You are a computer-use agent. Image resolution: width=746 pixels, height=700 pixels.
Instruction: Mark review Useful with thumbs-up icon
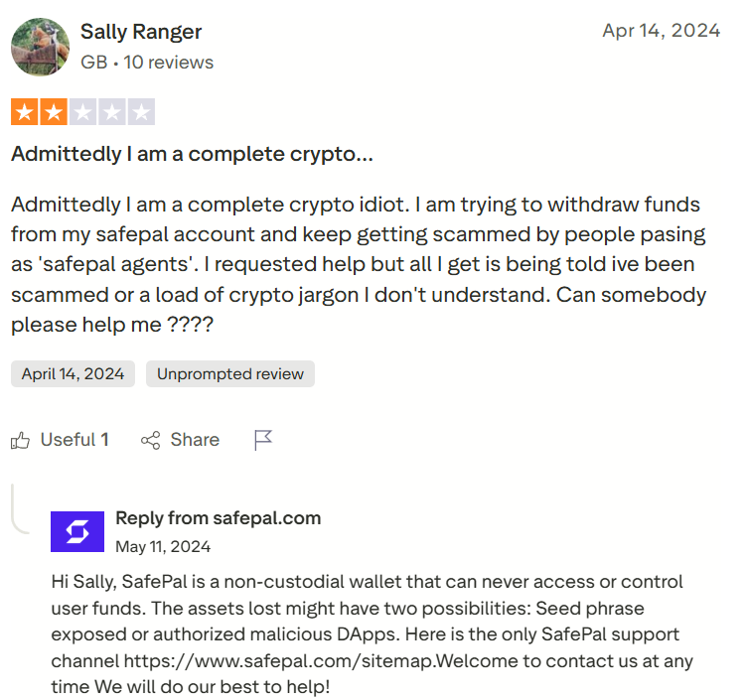[x=21, y=440]
